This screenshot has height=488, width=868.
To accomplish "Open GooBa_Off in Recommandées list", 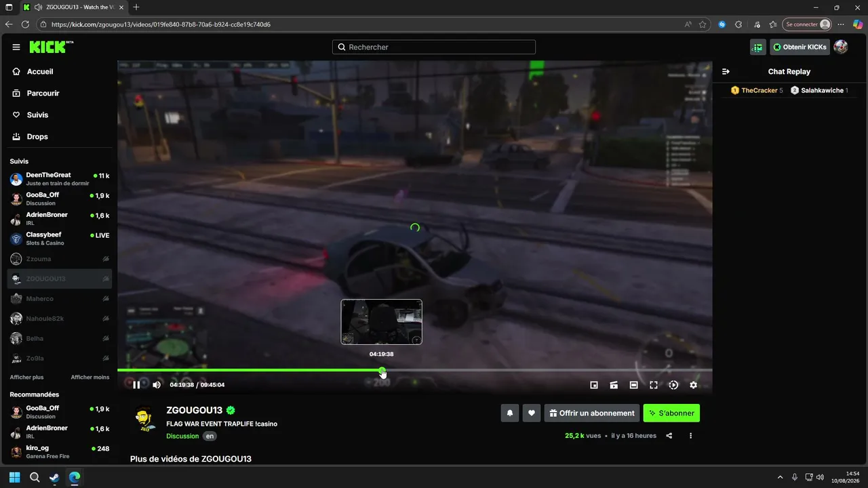I will pyautogui.click(x=60, y=412).
